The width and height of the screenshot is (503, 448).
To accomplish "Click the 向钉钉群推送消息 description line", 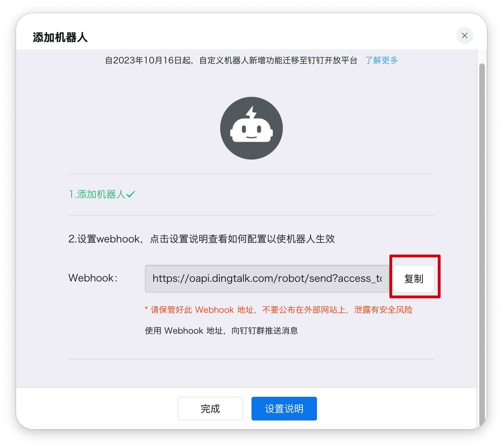I will click(222, 331).
